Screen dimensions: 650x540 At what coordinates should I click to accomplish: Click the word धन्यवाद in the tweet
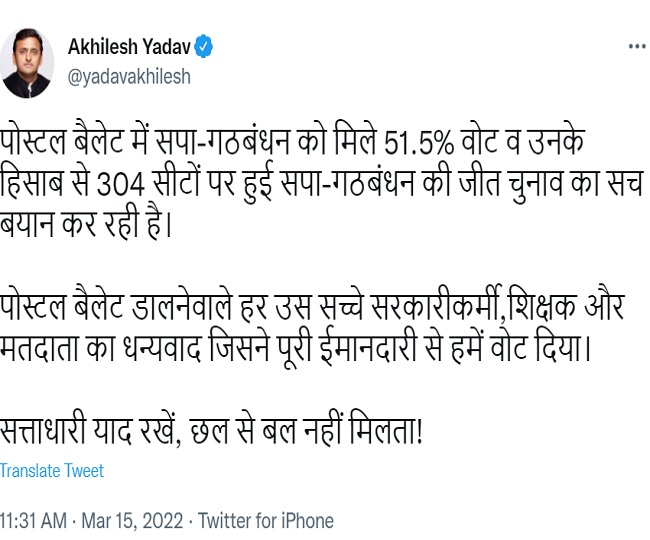click(x=162, y=347)
